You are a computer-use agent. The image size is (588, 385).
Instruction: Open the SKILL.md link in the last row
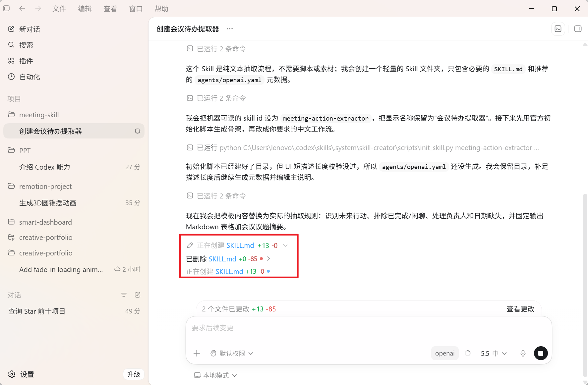click(x=229, y=271)
